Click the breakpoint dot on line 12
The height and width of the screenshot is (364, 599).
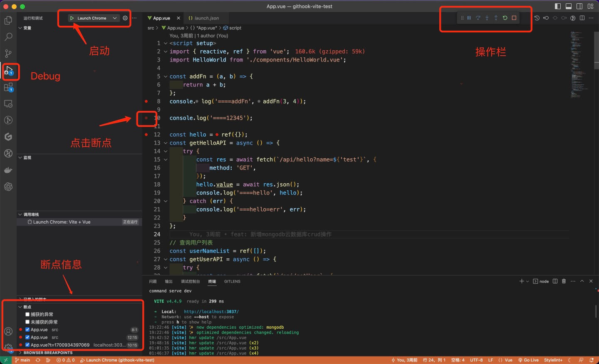pos(146,135)
